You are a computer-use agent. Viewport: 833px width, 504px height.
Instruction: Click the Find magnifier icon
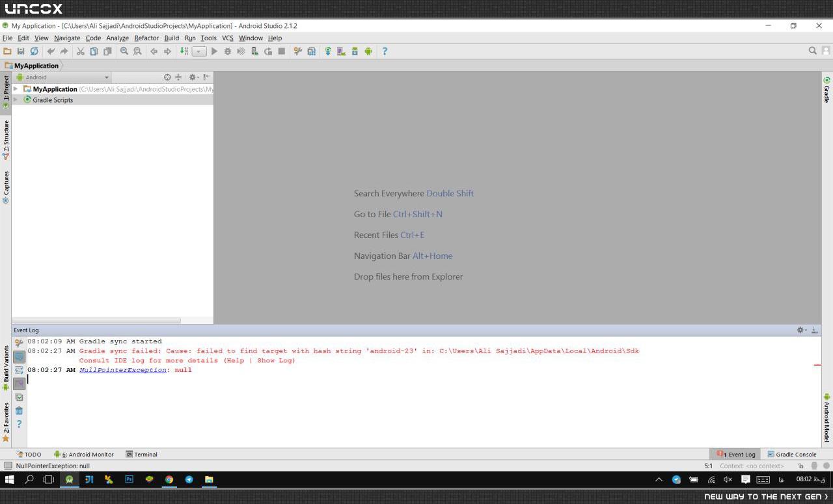click(x=124, y=51)
